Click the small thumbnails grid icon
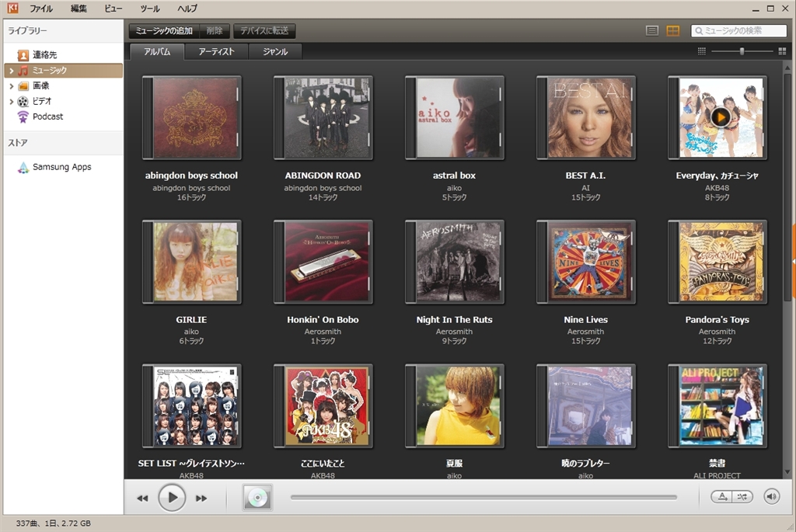 pos(702,51)
